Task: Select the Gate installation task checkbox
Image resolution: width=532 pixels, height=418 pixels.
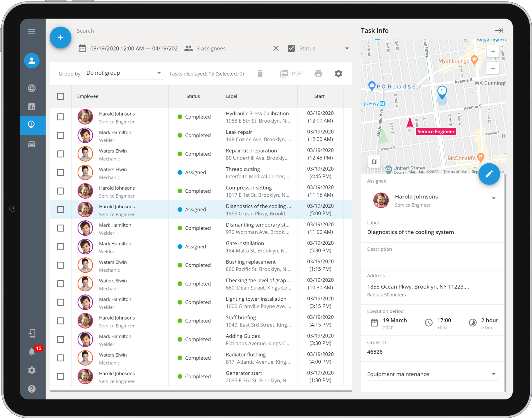Action: click(60, 247)
